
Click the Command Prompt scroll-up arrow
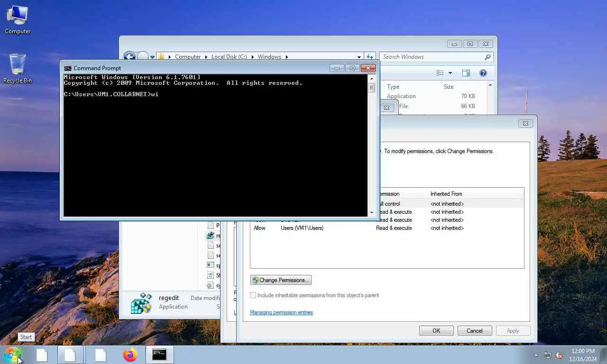371,79
